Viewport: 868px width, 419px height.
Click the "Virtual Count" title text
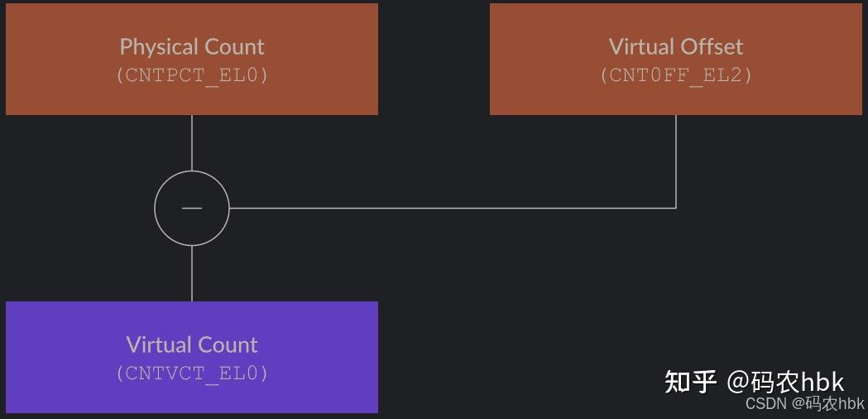point(192,344)
